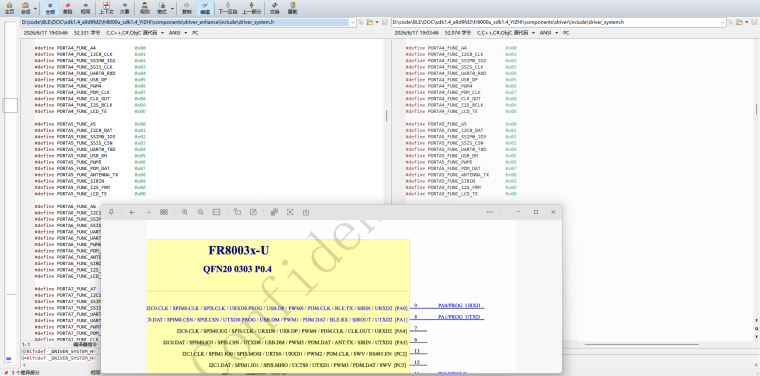The image size is (760, 376).
Task: Show All lines (全部) filter
Action: [x=50, y=8]
